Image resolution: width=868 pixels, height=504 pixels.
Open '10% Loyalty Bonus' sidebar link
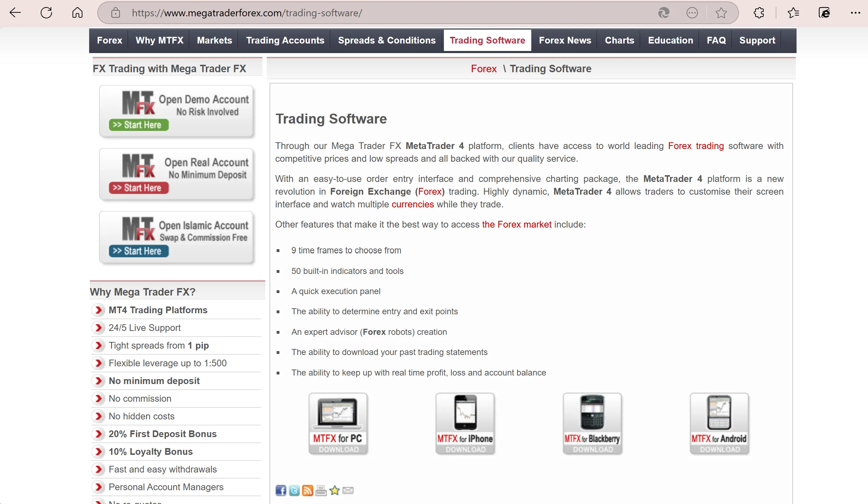click(151, 452)
